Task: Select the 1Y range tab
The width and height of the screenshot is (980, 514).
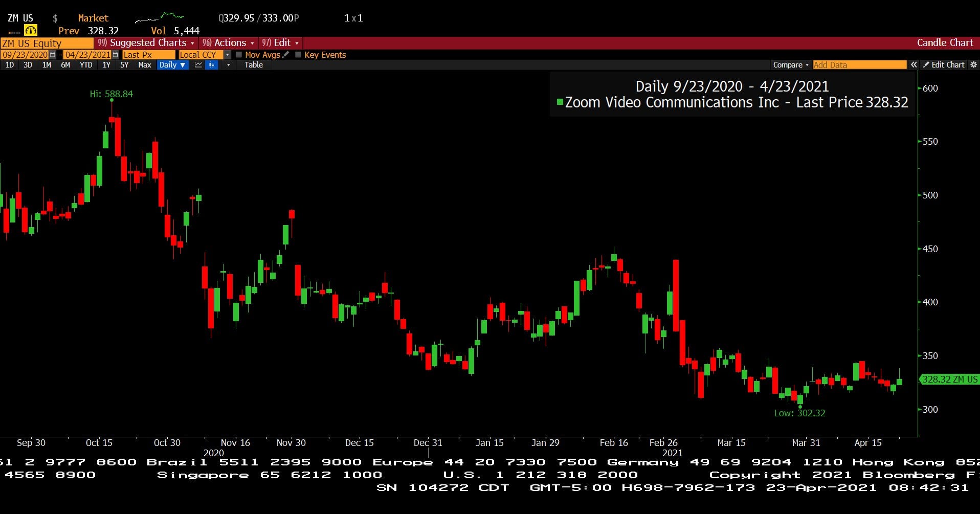Action: click(x=106, y=65)
